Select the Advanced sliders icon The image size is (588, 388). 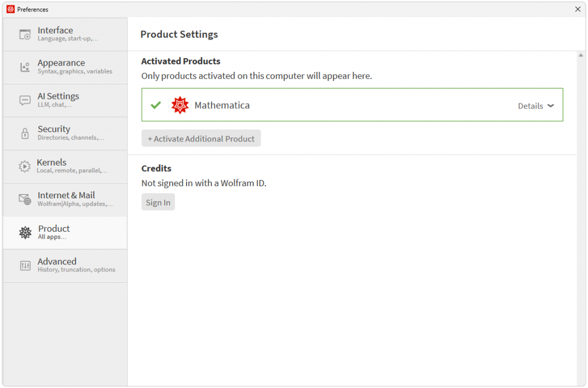[24, 265]
